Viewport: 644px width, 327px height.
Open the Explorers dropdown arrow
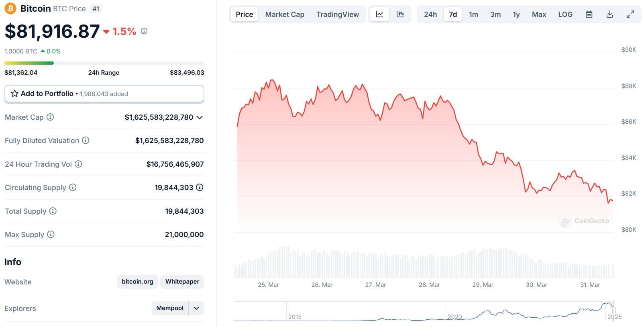[196, 308]
